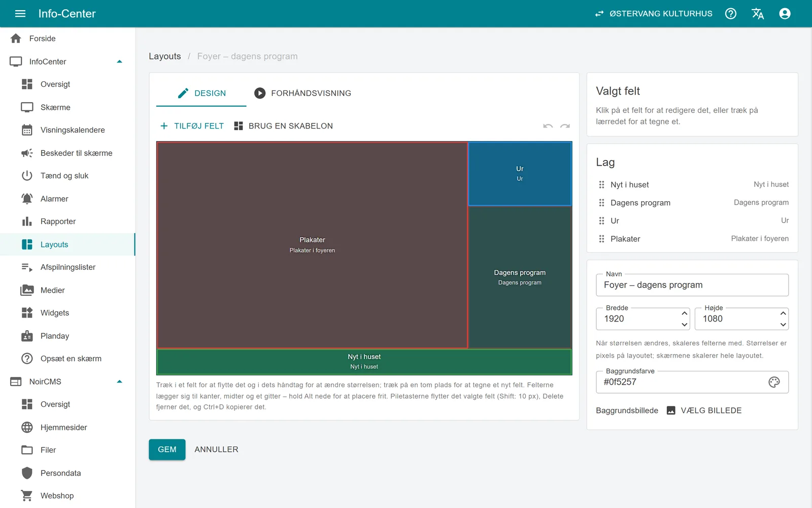Viewport: 812px width, 508px height.
Task: Open the user account profile icon
Action: point(785,14)
